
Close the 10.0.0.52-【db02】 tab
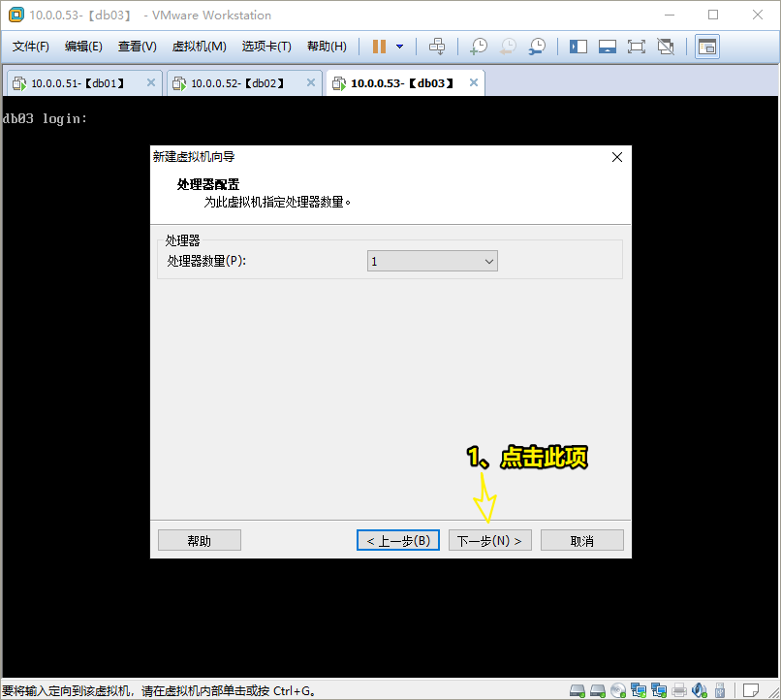tap(311, 83)
